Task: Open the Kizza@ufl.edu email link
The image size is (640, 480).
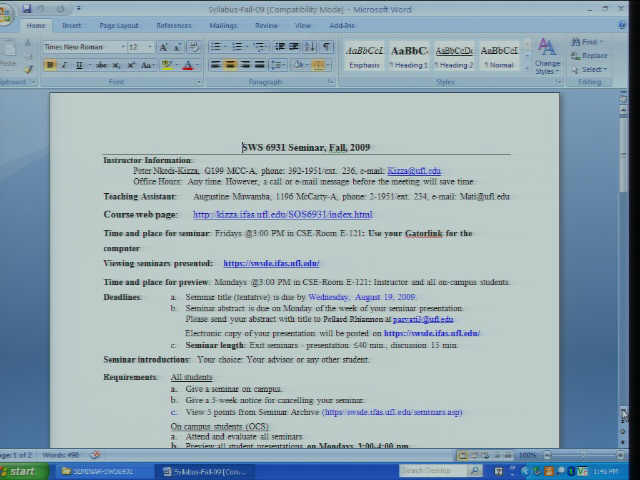Action: (x=414, y=171)
